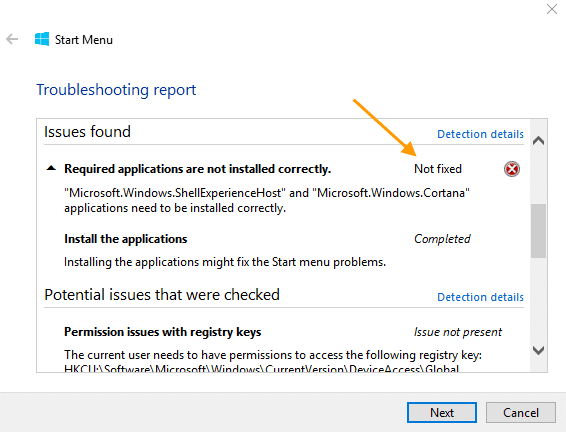
Task: Click the Cancel button
Action: 521,413
